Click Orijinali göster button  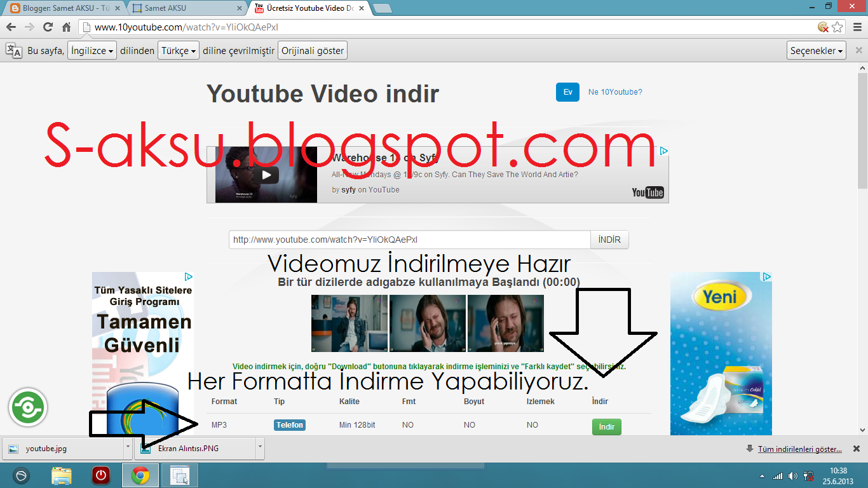[x=313, y=51]
